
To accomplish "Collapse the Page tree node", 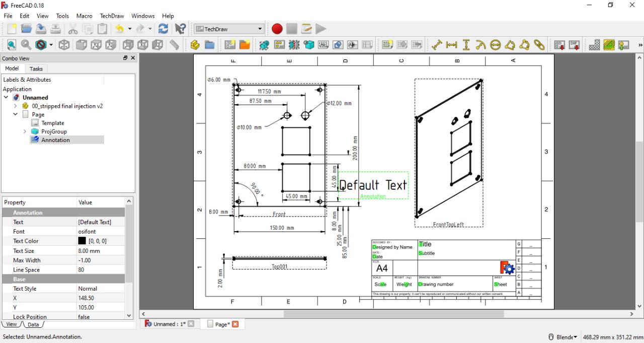I will tap(16, 114).
